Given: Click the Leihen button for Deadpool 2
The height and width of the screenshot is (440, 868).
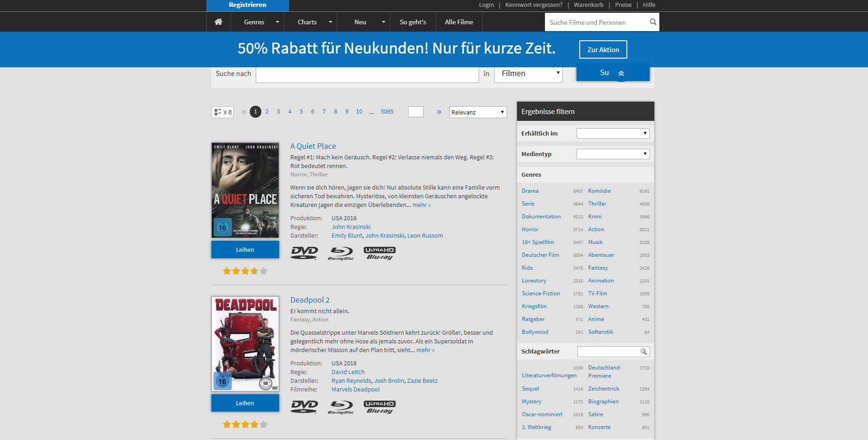Looking at the screenshot, I should click(245, 403).
